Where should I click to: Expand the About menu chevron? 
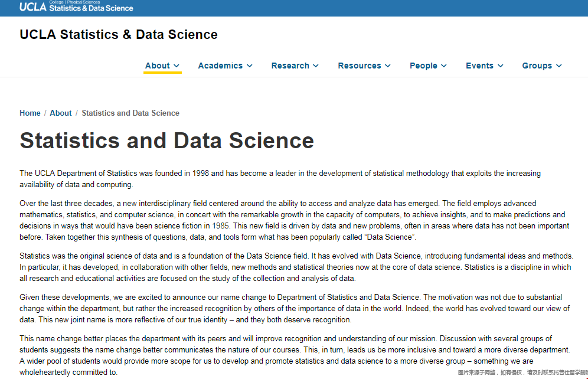coord(177,66)
